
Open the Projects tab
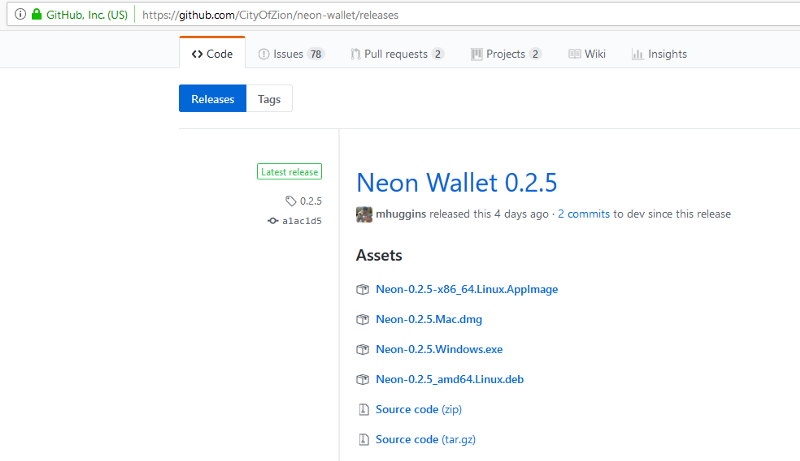(x=506, y=54)
